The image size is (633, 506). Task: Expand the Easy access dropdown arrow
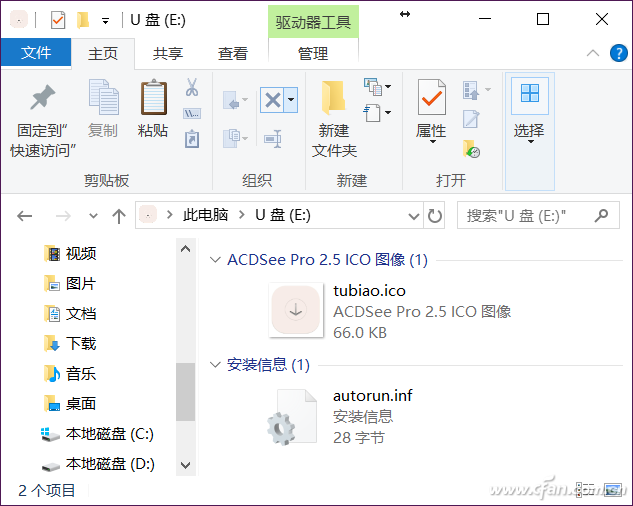tap(388, 112)
